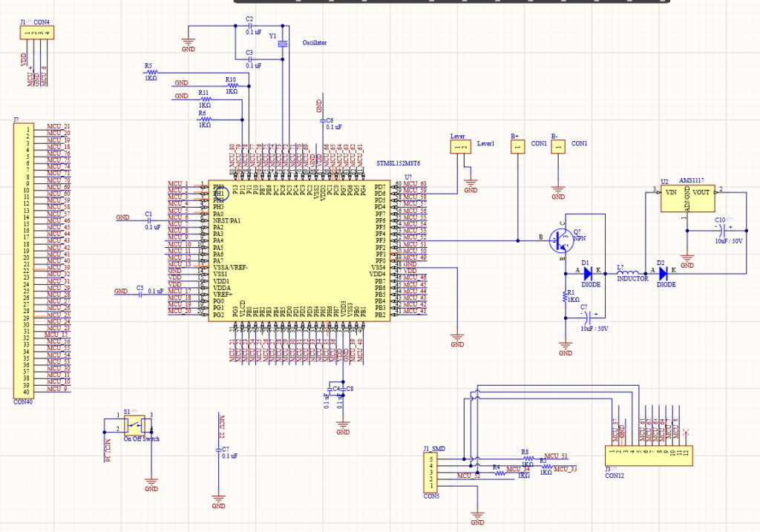The image size is (760, 532).
Task: Select the J1 CON4 header
Action: (37, 33)
